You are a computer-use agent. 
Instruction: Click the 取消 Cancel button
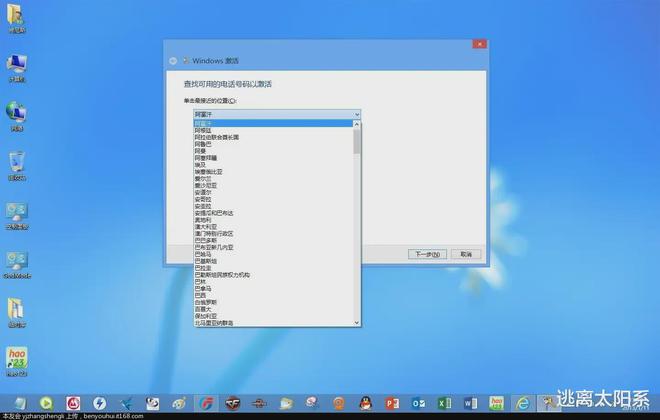coord(466,254)
